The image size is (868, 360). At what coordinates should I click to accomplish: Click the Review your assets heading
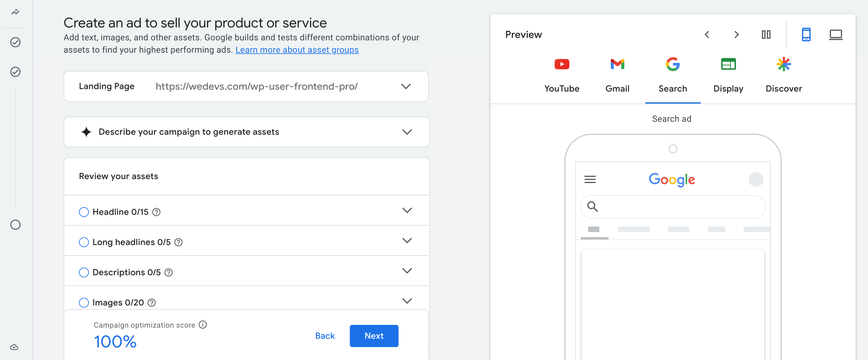(x=119, y=176)
